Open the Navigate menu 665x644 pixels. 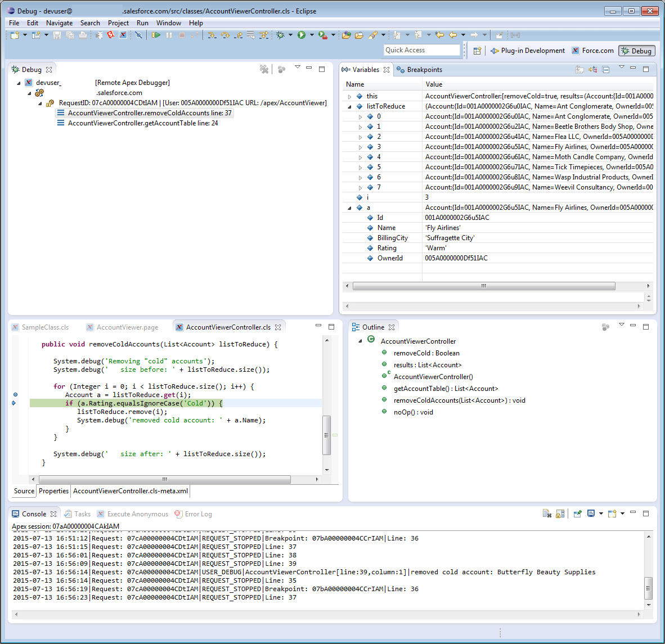60,23
